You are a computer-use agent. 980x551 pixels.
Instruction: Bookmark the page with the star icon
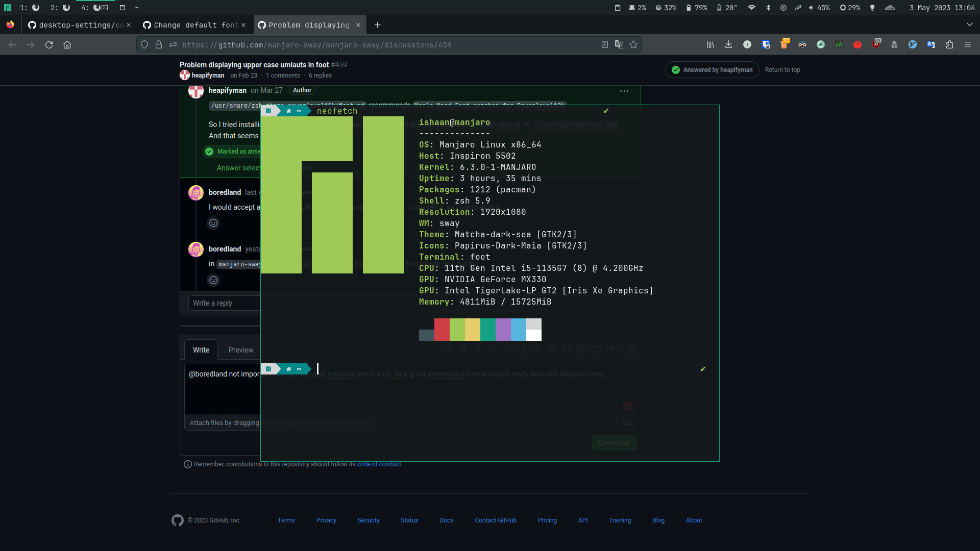coord(634,44)
